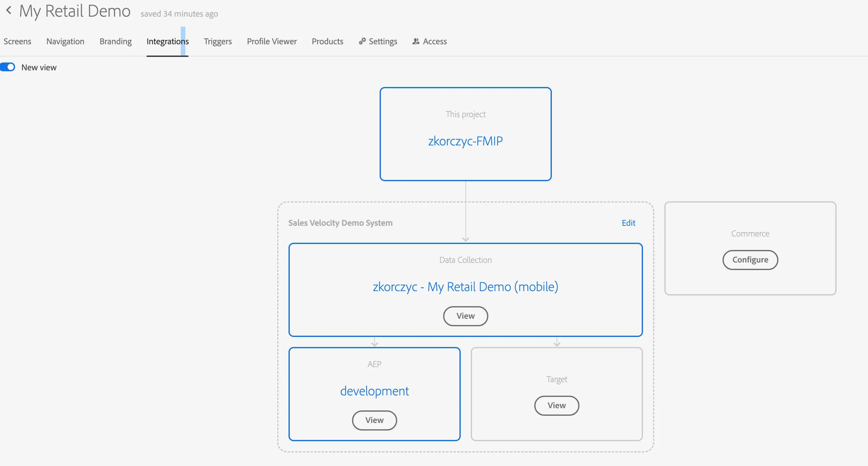Image resolution: width=868 pixels, height=466 pixels.
Task: Toggle the New view switch
Action: [x=8, y=67]
